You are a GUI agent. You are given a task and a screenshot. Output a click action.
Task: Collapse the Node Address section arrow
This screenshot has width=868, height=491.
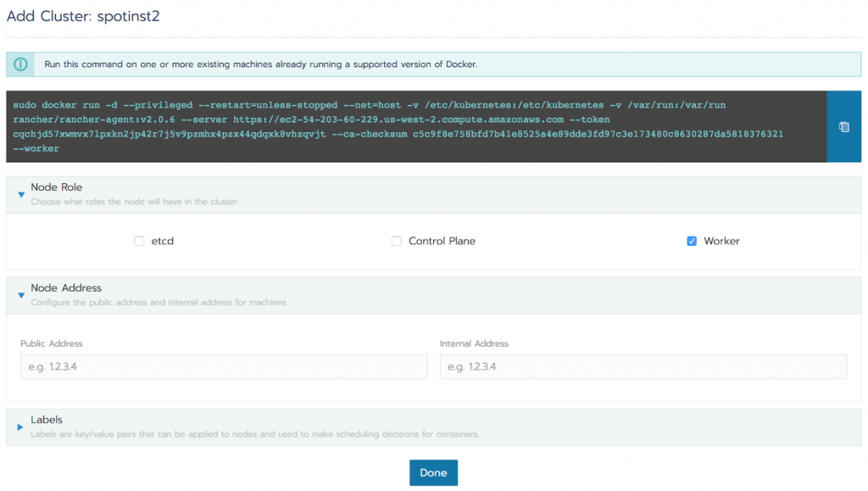20,295
